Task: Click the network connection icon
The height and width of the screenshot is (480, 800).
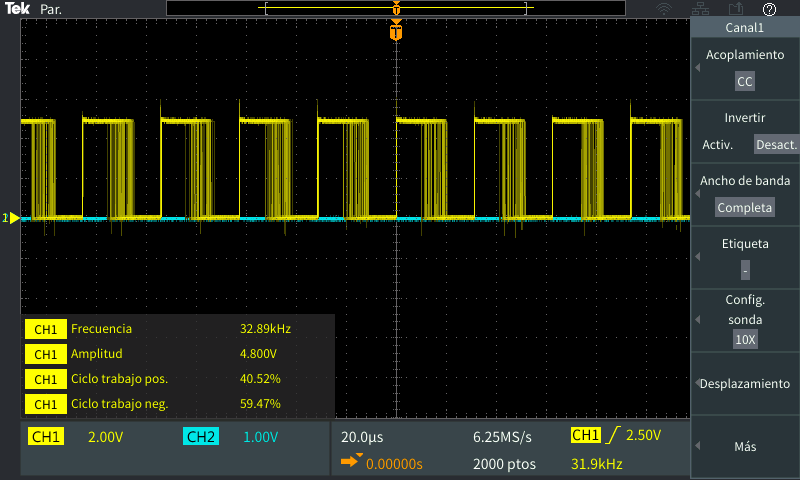Action: tap(700, 9)
